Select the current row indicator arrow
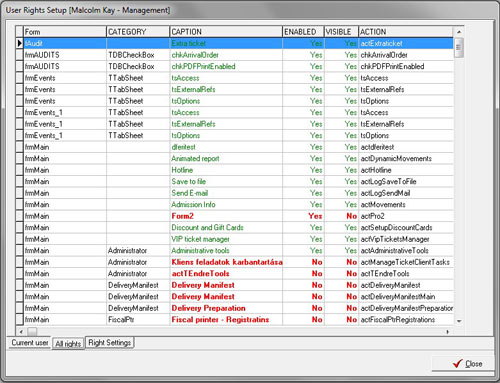 click(19, 43)
